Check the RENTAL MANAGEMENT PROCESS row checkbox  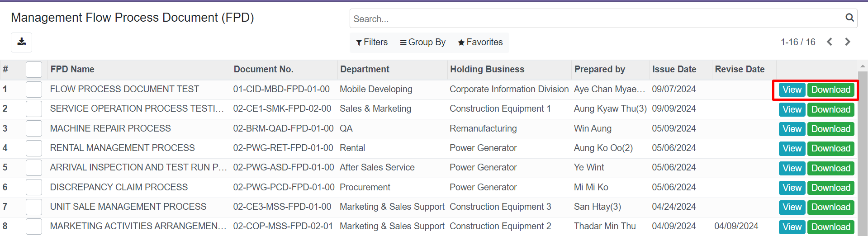pos(34,148)
